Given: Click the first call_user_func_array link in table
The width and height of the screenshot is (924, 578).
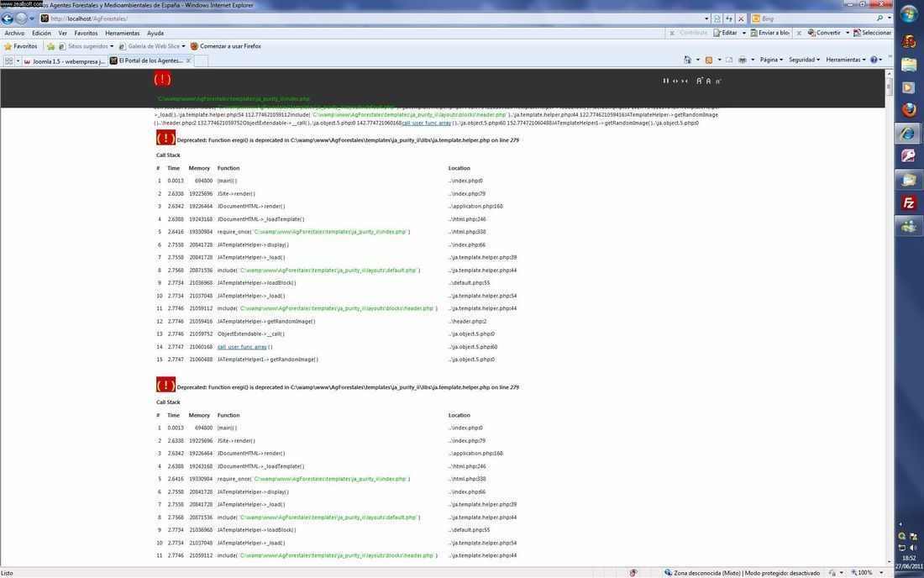Looking at the screenshot, I should tap(242, 347).
